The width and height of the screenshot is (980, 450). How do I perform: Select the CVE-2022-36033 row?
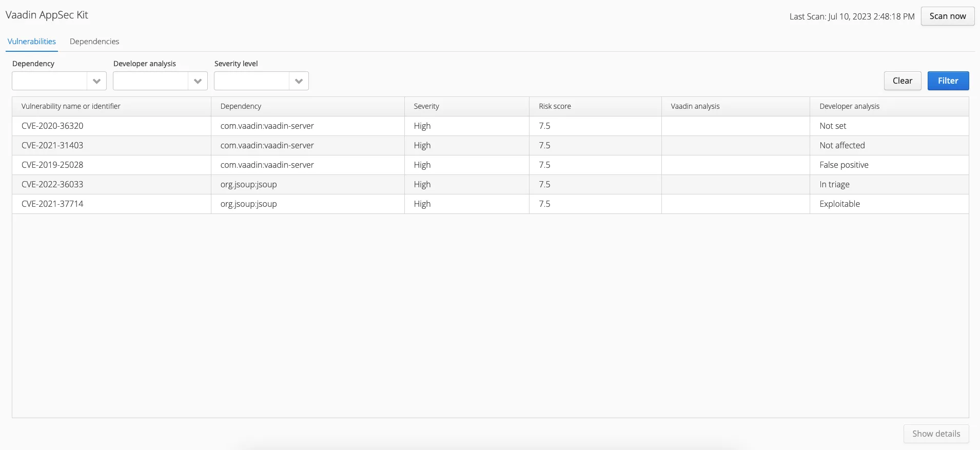[x=490, y=184]
